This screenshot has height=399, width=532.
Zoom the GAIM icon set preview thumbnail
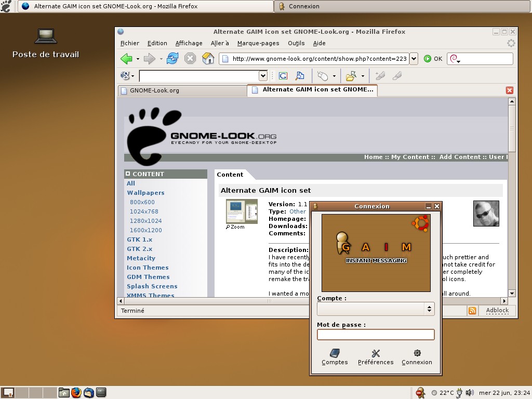pyautogui.click(x=242, y=211)
